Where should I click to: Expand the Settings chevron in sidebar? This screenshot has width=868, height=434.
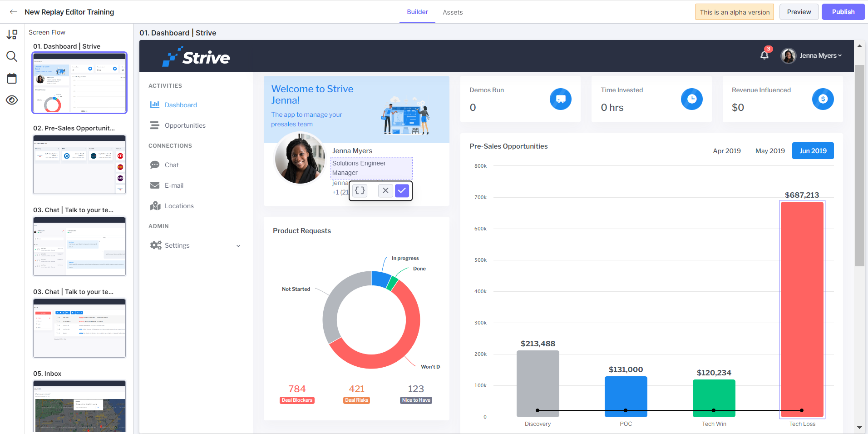click(238, 246)
